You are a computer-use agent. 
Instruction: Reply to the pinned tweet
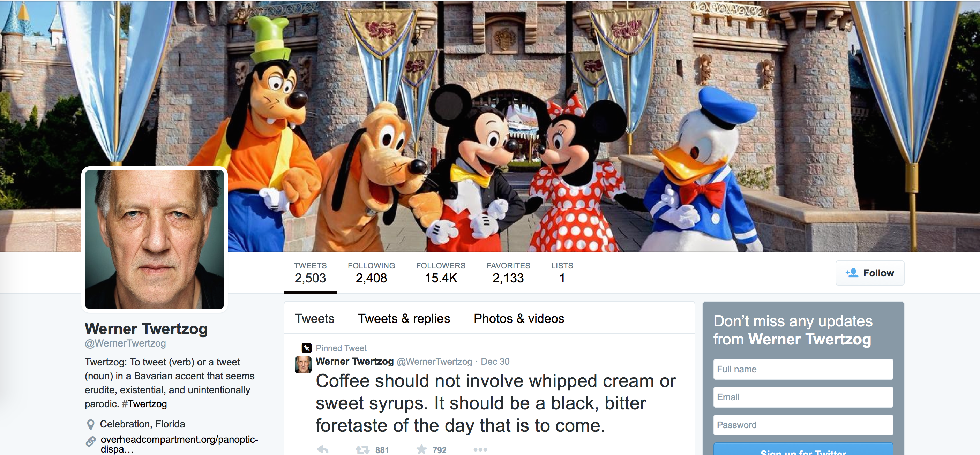click(x=323, y=450)
